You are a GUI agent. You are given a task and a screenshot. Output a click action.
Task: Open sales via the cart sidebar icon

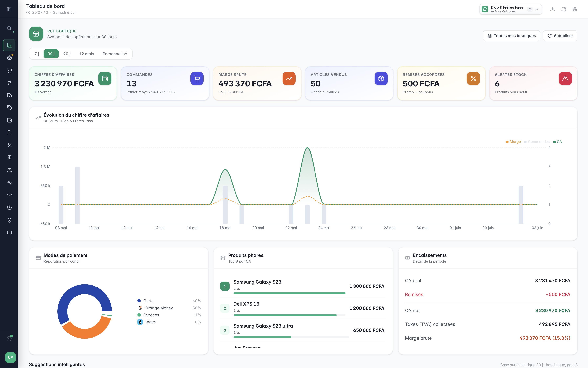click(x=9, y=70)
